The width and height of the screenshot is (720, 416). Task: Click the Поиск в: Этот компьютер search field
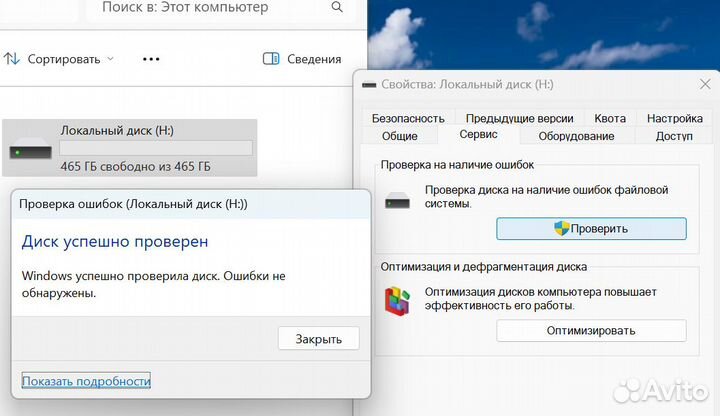coord(220,8)
